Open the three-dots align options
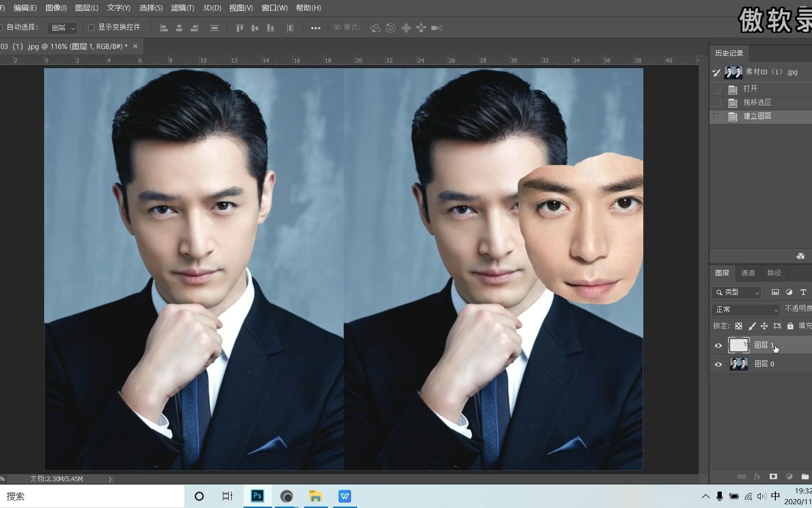Viewport: 812px width, 508px height. click(316, 28)
